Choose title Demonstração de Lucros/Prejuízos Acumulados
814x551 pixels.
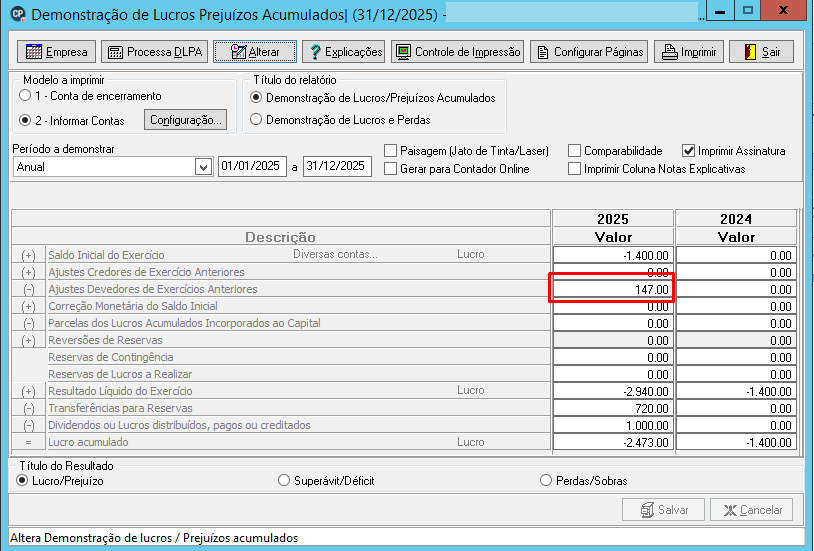pos(255,98)
